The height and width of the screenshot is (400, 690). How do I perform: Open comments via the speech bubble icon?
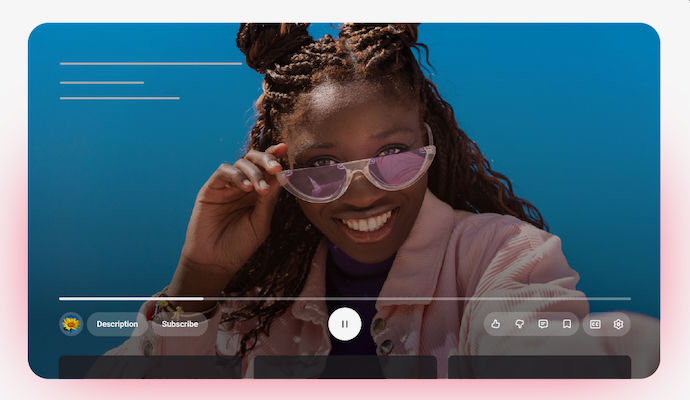(x=543, y=324)
